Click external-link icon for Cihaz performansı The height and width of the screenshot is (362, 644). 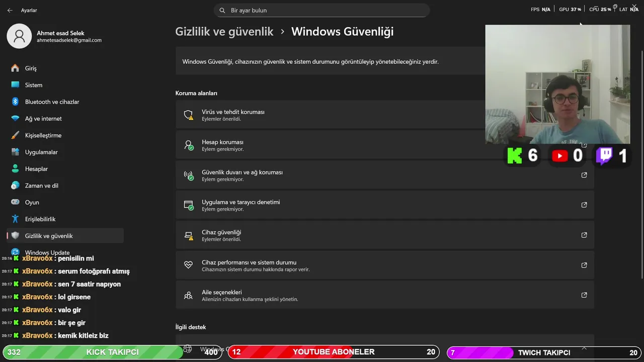584,265
